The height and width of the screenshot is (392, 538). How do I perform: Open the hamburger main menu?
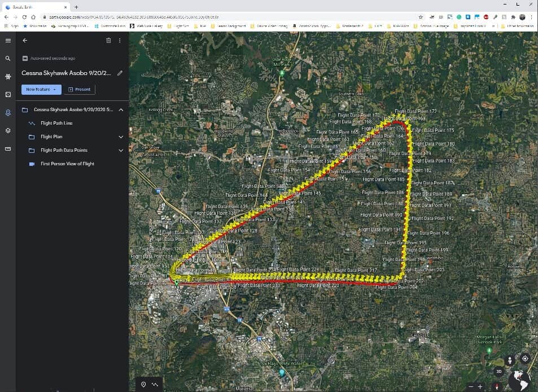8,41
